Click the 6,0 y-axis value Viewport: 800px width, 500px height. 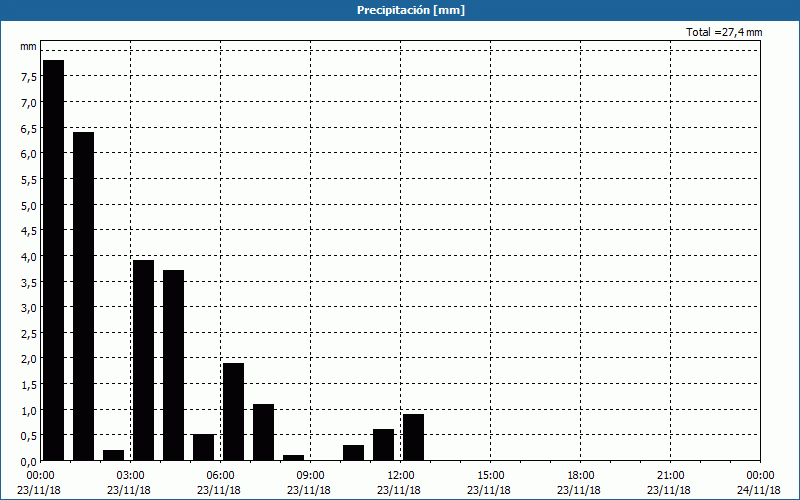coord(29,154)
